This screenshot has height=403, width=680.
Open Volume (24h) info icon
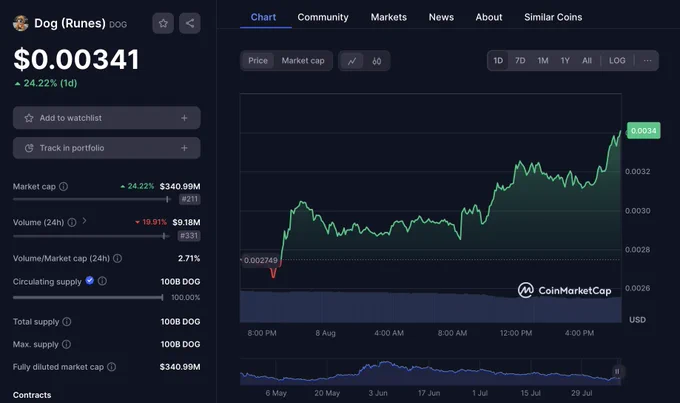[x=72, y=222]
